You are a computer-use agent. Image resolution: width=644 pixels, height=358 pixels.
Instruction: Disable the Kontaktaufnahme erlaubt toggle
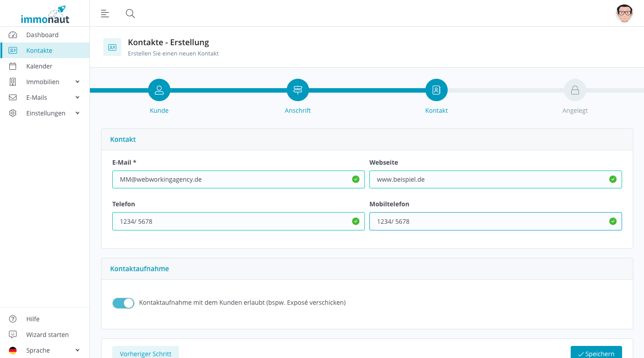[123, 303]
